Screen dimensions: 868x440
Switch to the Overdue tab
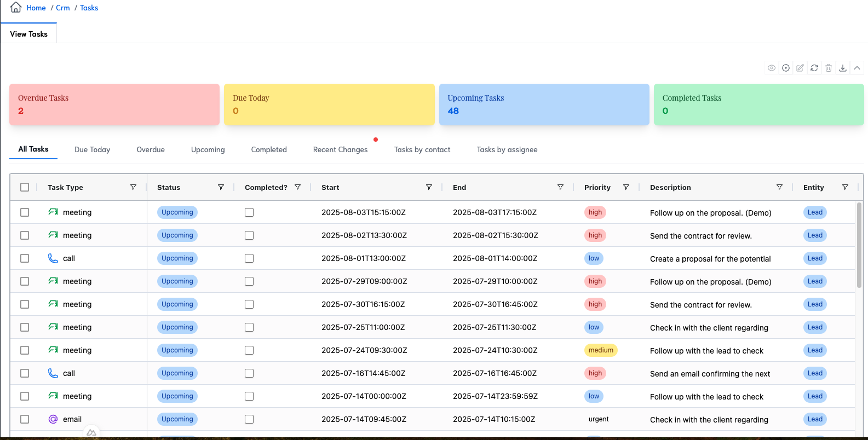[151, 149]
